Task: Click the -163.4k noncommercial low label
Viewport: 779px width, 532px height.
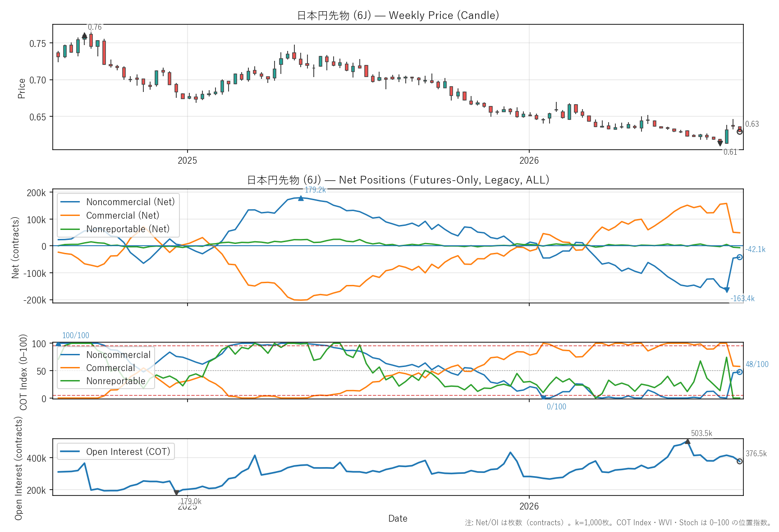Action: (742, 298)
